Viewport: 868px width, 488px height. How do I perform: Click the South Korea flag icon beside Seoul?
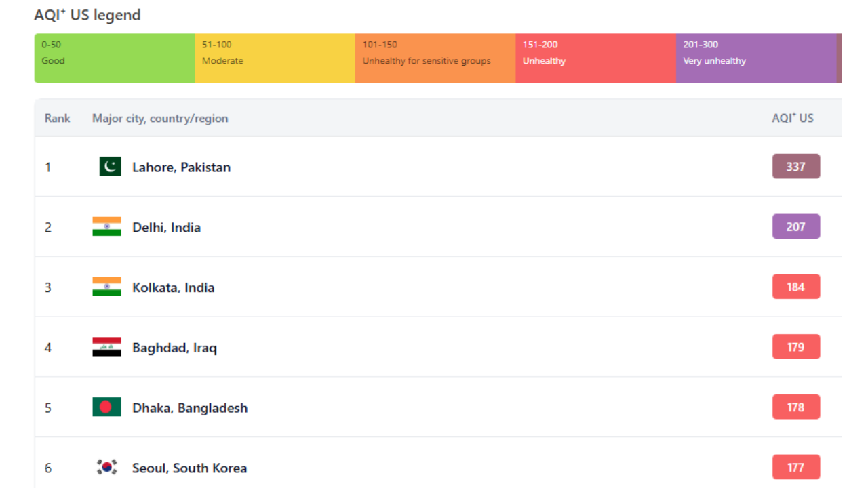click(106, 468)
